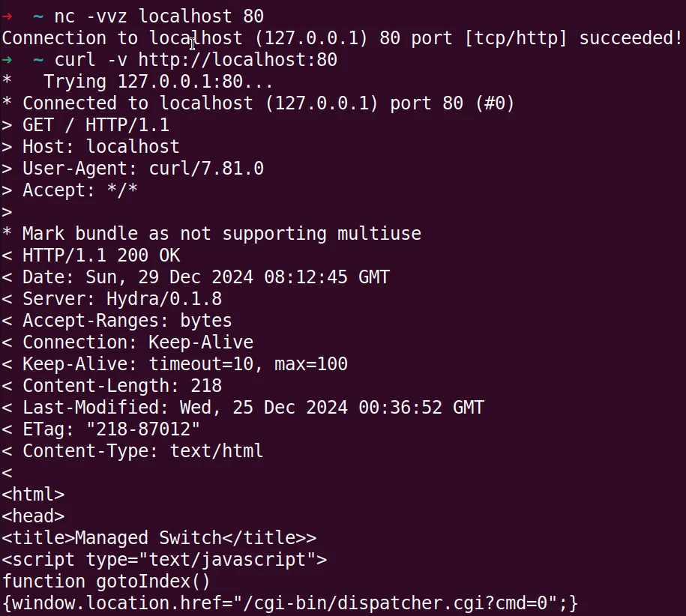Click the Last-Modified header date

coord(331,407)
